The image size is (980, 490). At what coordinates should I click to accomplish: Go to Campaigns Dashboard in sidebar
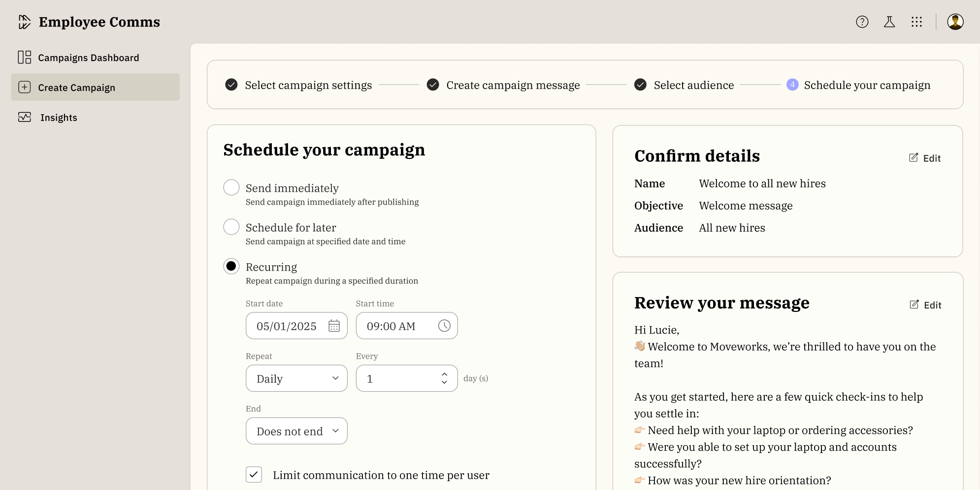(89, 58)
